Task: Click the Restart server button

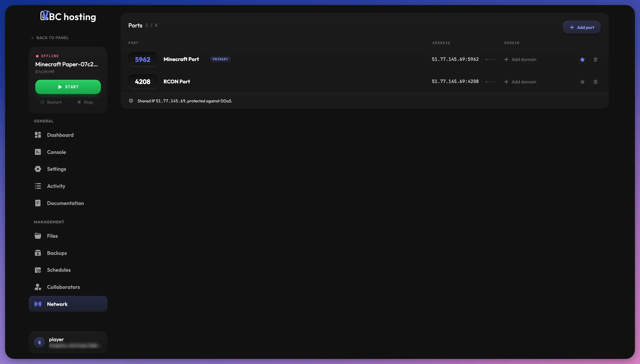Action: (51, 102)
